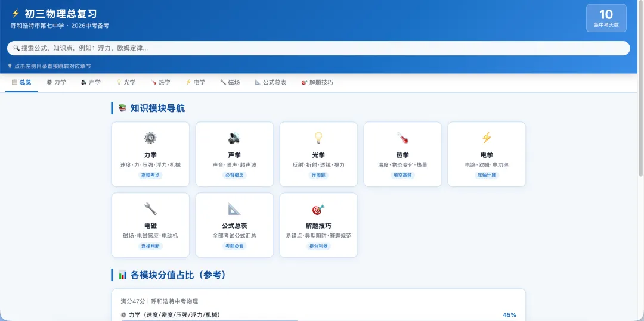This screenshot has height=321, width=644.
Task: Click the 选择判断 tag on 电磁 card
Action: pyautogui.click(x=150, y=246)
